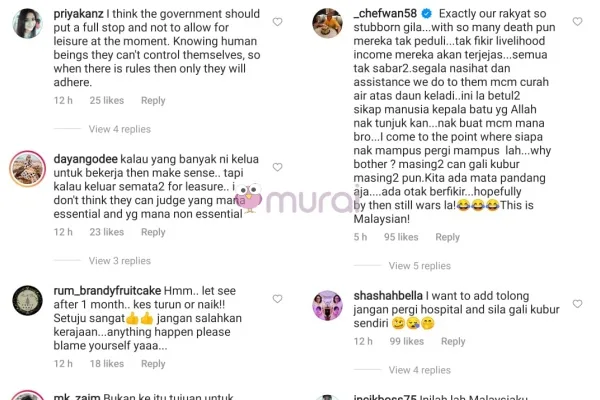Expand View 5 replies under _chefwan58
600x400 pixels.
(420, 266)
